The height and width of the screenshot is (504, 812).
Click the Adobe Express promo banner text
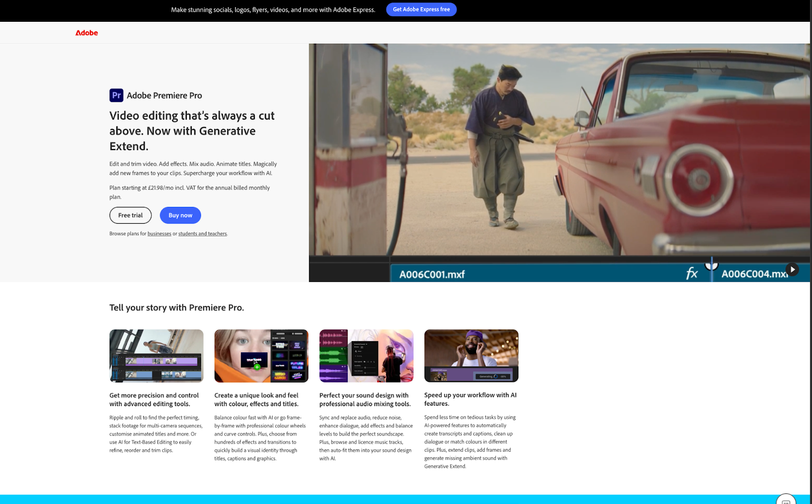coord(273,10)
